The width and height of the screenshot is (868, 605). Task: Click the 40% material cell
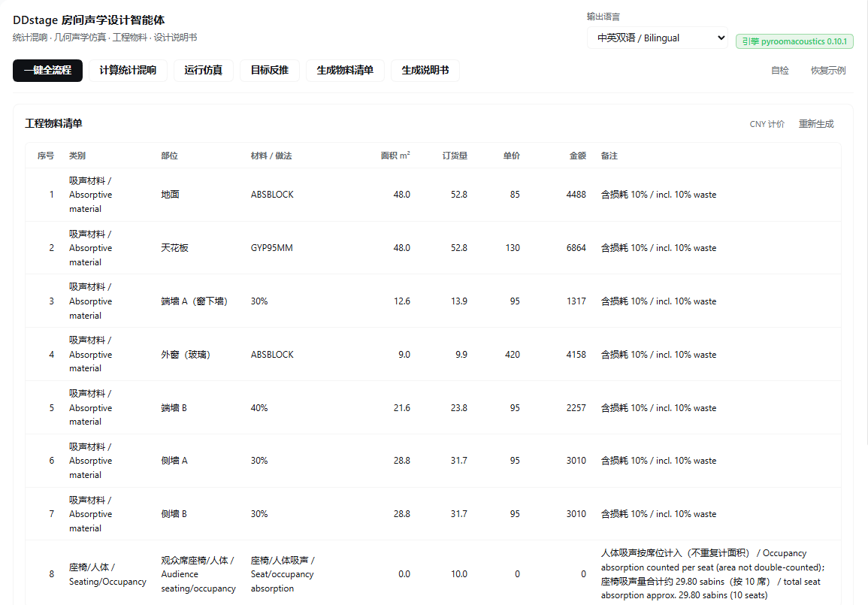tap(259, 408)
